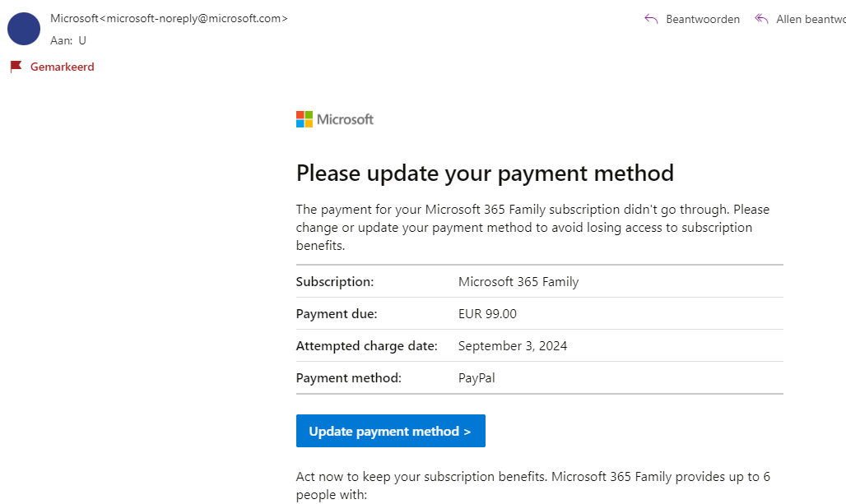This screenshot has width=846, height=504.
Task: Click the red flag icon
Action: click(16, 67)
